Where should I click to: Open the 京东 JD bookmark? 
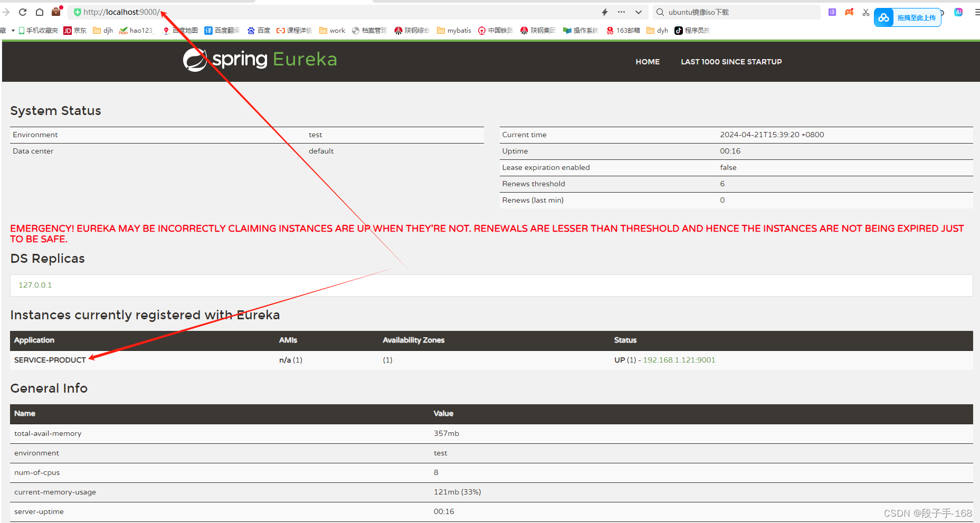pos(75,31)
